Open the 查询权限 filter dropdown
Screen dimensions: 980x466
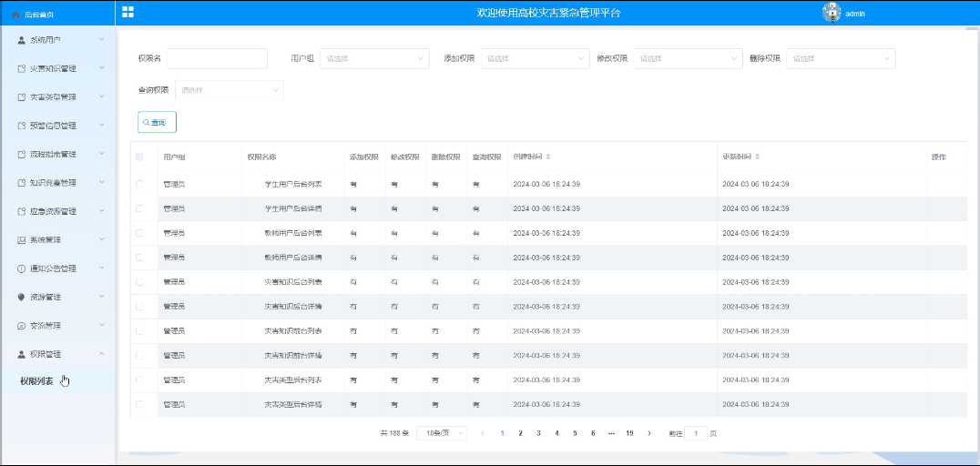click(x=230, y=90)
